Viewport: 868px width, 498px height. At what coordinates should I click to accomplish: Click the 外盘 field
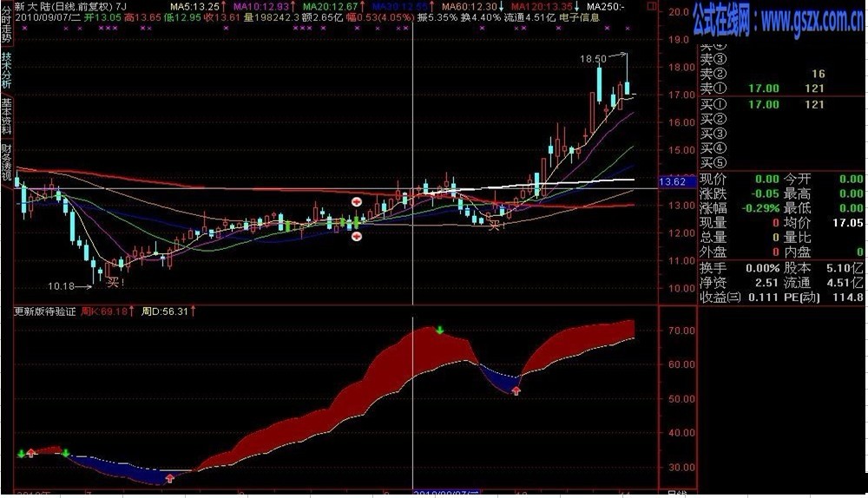[x=740, y=252]
